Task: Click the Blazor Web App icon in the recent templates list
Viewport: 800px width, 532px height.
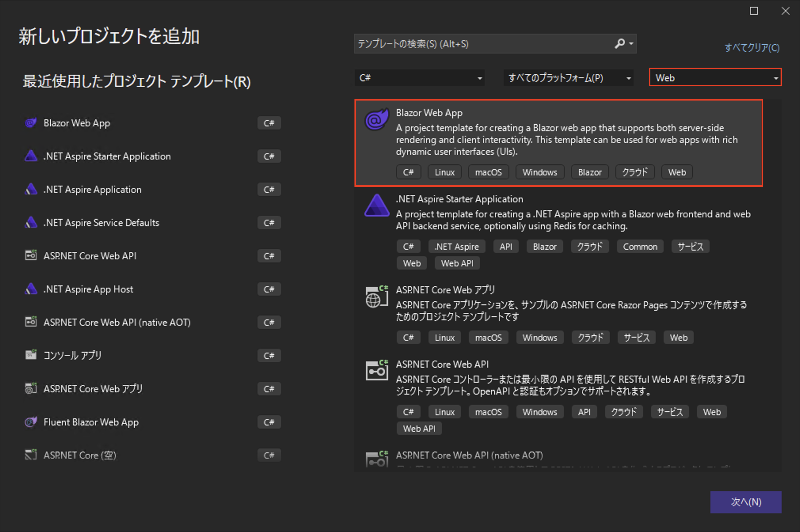Action: [31, 123]
